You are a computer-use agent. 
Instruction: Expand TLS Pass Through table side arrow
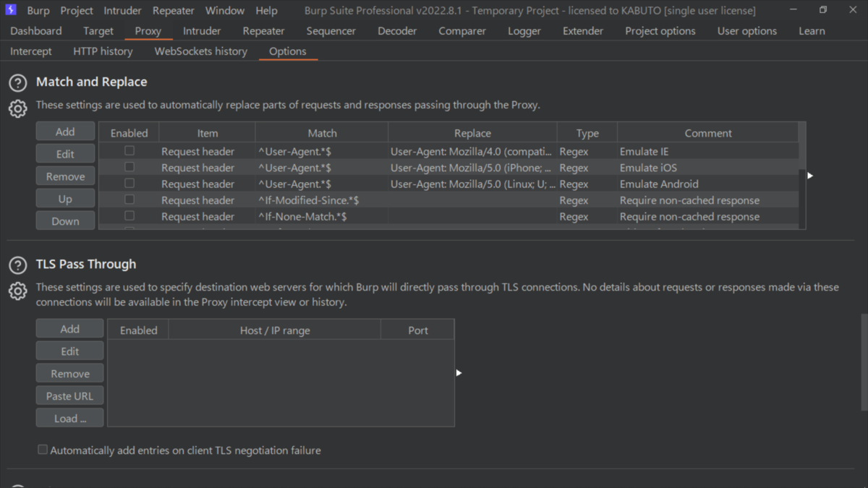click(x=459, y=373)
